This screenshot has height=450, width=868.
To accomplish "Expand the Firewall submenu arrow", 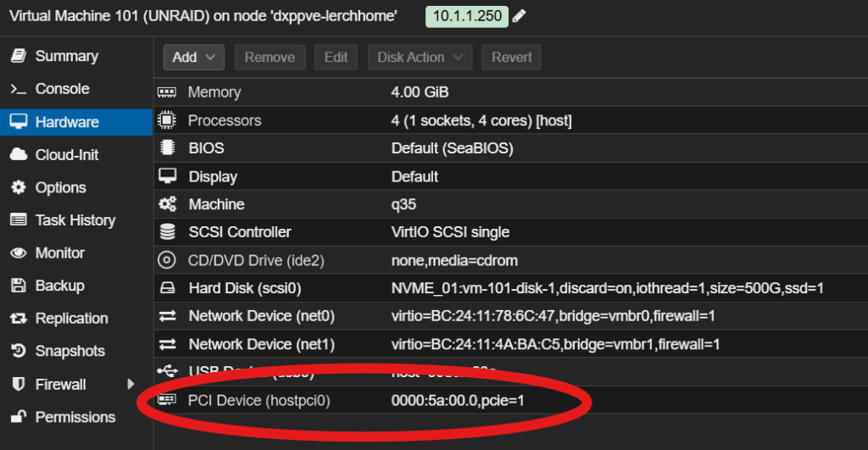I will (131, 384).
